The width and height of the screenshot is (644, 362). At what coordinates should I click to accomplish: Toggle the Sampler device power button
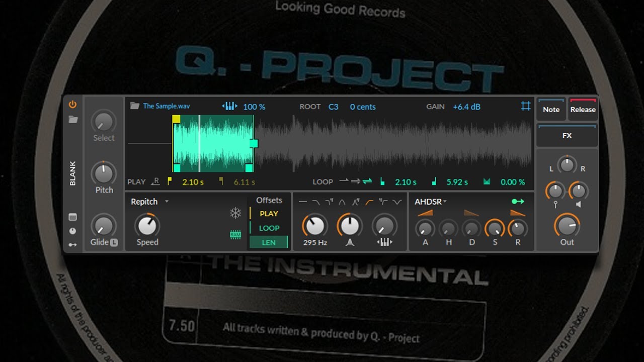[x=73, y=105]
